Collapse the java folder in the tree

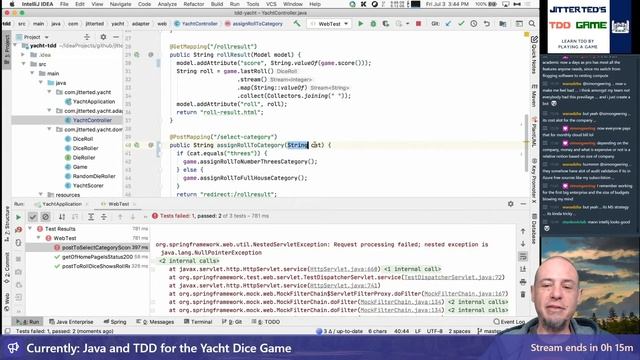[x=41, y=83]
